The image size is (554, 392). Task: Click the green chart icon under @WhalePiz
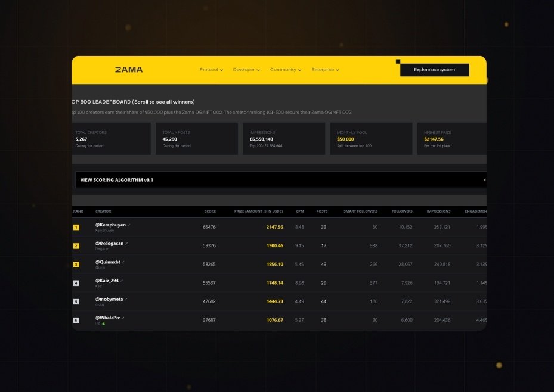click(x=103, y=324)
